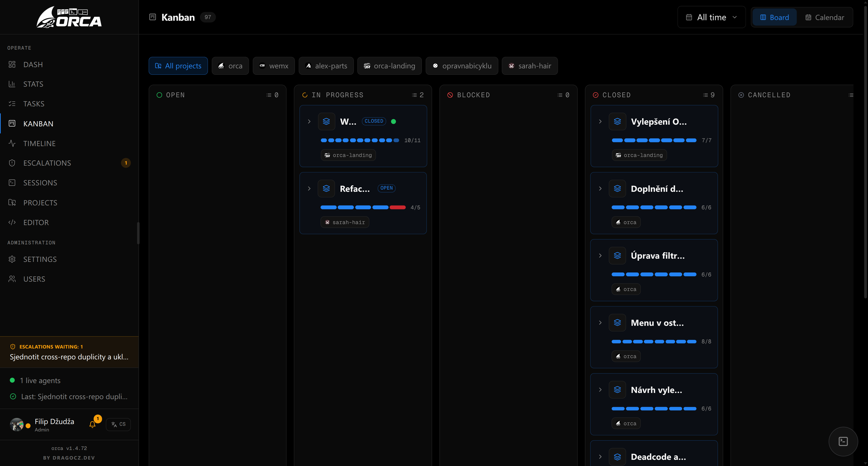Expand the Doplnění d... card
This screenshot has height=466, width=868.
click(600, 189)
